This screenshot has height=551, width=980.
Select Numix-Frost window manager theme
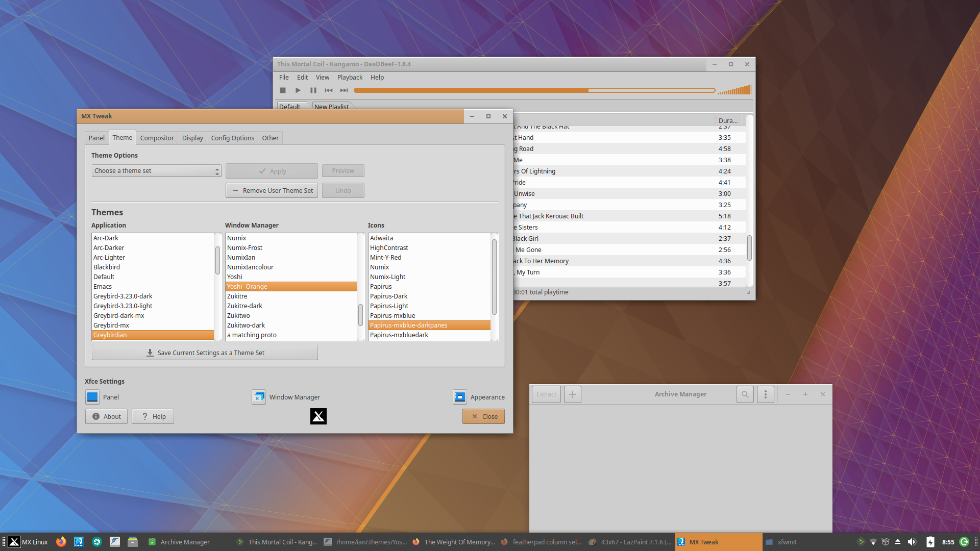(x=291, y=248)
